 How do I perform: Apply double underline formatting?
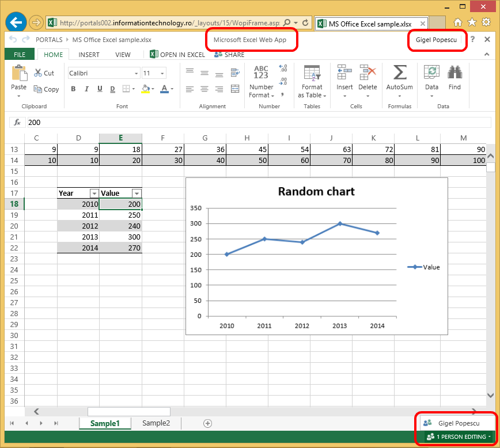tap(112, 89)
